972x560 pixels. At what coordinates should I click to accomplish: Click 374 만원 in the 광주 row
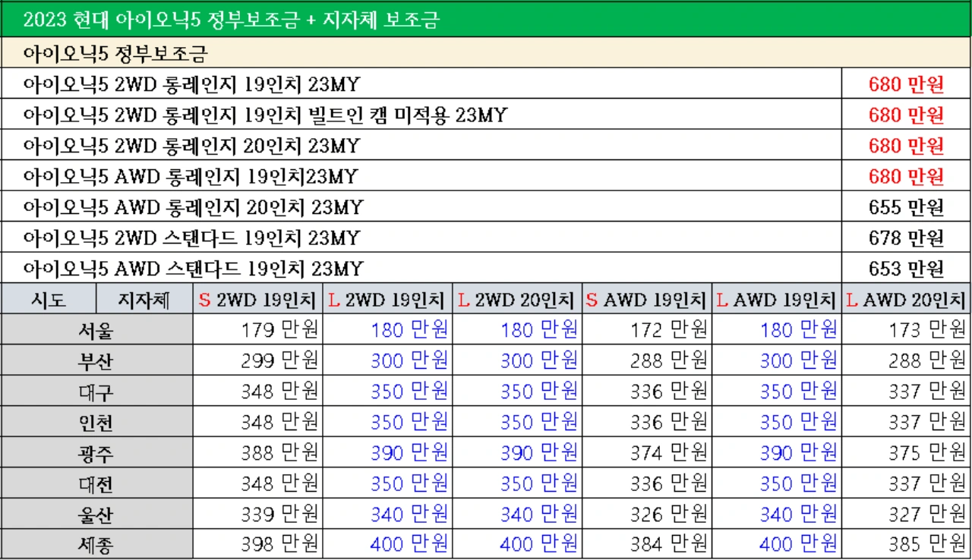(669, 453)
